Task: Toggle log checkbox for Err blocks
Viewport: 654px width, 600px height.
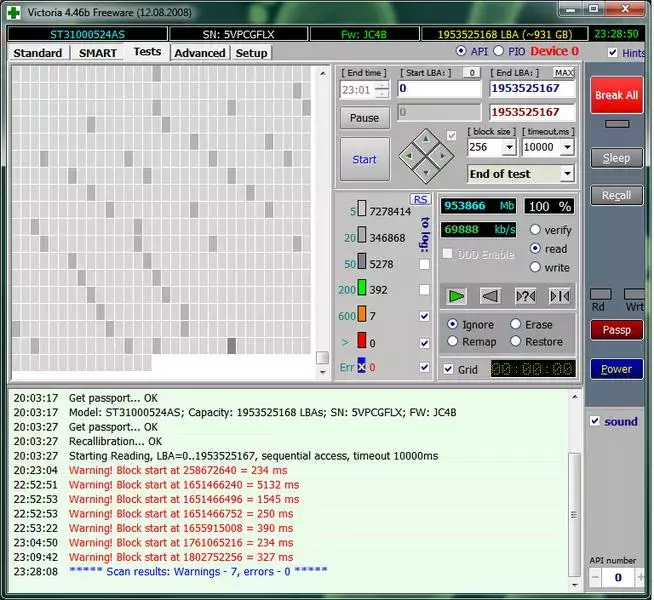Action: 424,367
